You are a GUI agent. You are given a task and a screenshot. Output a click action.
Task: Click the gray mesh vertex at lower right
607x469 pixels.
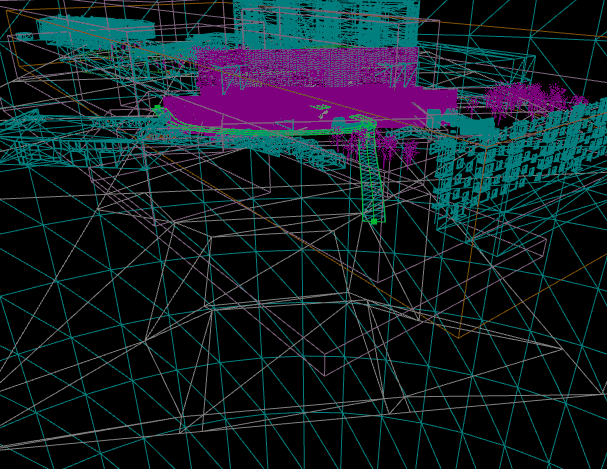click(x=560, y=348)
